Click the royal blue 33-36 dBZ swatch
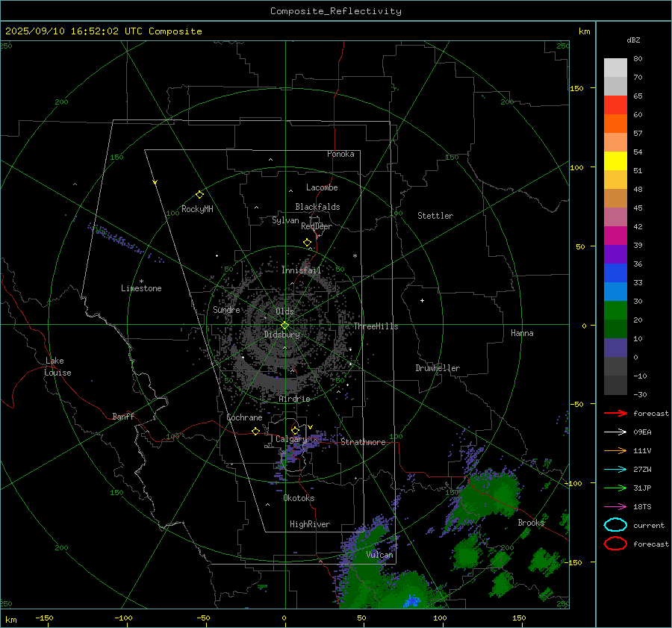 pyautogui.click(x=615, y=273)
